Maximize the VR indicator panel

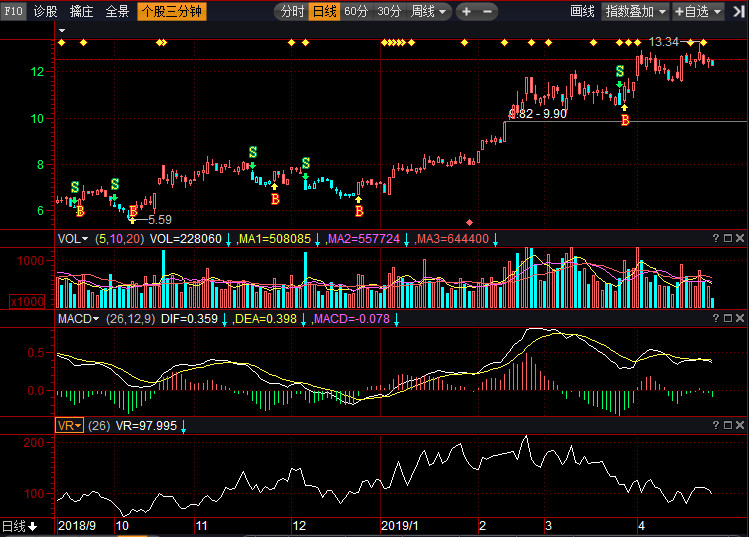728,425
